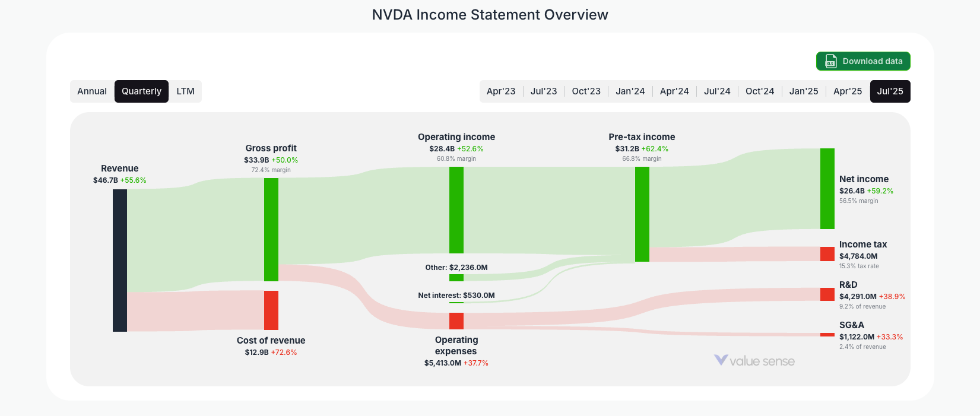
Task: Click the red SG&A bar
Action: coord(827,335)
